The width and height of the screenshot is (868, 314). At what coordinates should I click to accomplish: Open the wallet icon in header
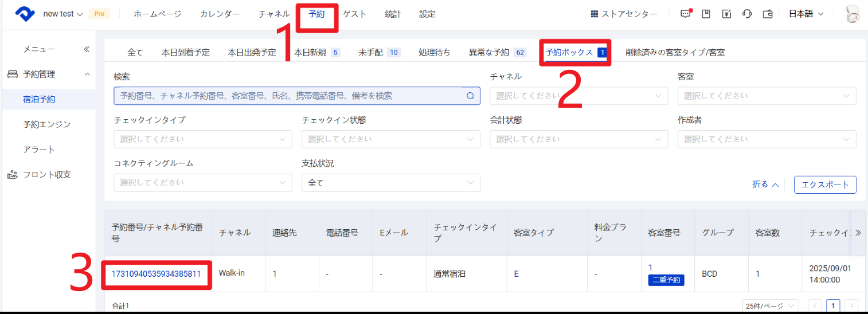[768, 14]
